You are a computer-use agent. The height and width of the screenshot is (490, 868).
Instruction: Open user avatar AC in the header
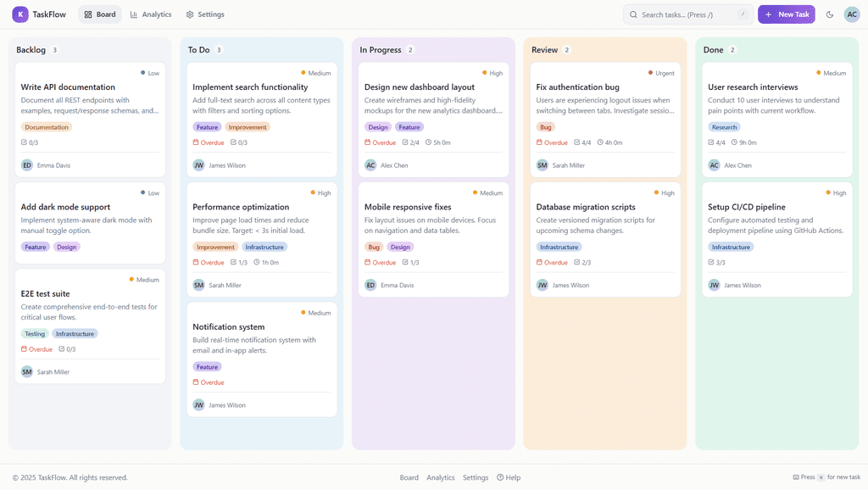click(x=851, y=14)
